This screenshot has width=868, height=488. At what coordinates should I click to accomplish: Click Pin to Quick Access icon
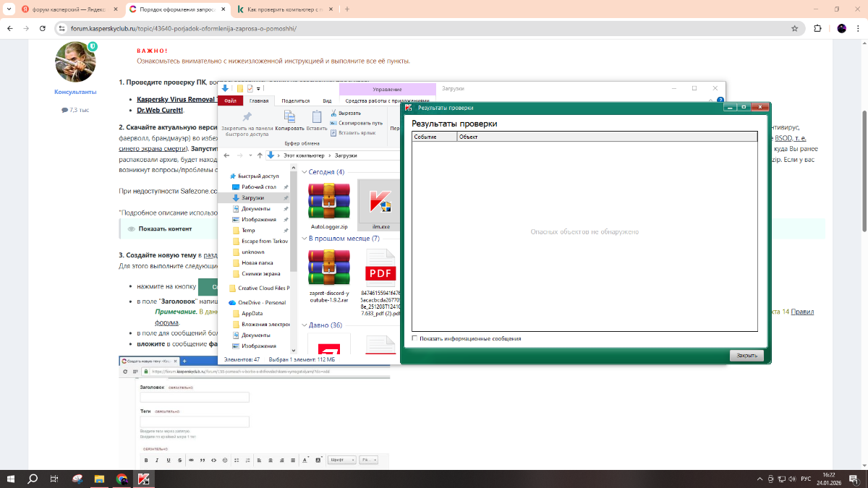coord(247,117)
